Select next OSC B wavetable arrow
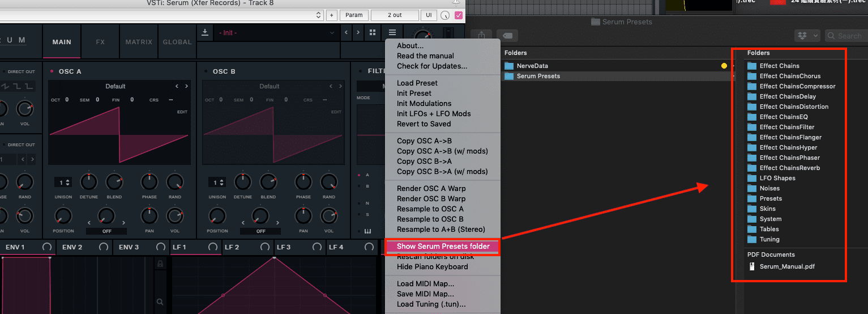The height and width of the screenshot is (314, 868). pos(340,86)
